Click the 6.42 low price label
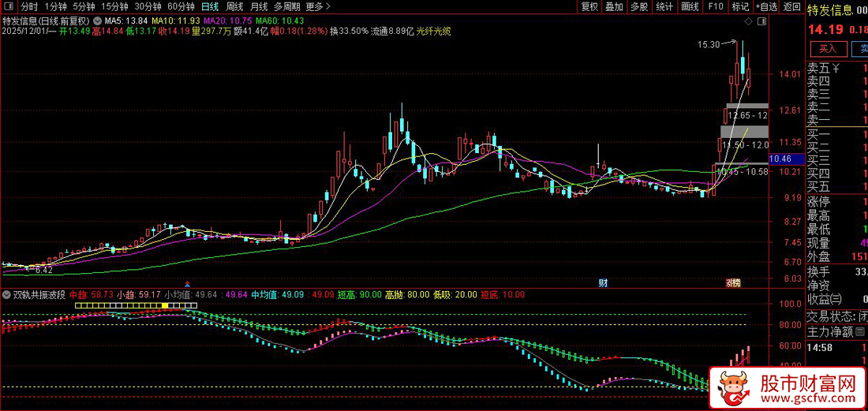Image resolution: width=868 pixels, height=411 pixels. coord(43,271)
